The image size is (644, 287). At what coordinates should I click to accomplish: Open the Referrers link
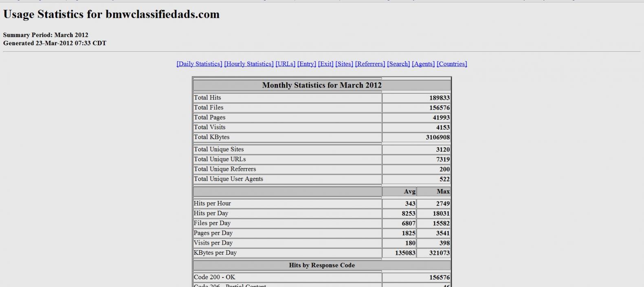(370, 64)
